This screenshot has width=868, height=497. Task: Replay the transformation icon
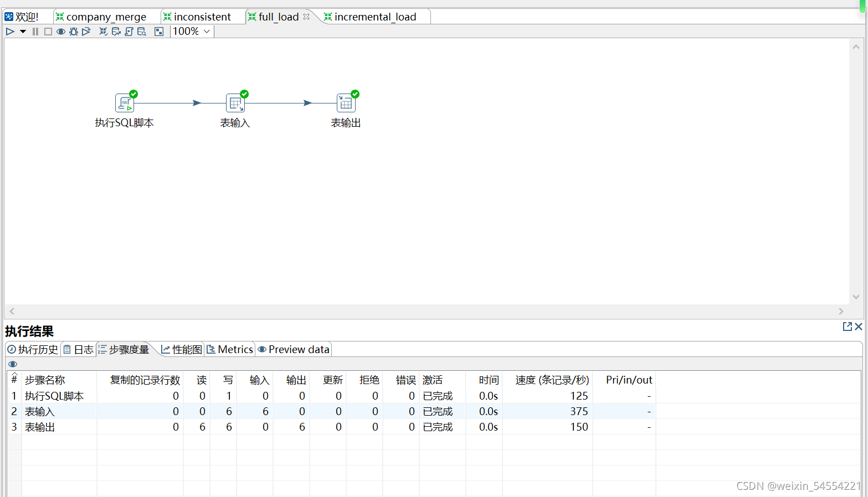pyautogui.click(x=86, y=32)
